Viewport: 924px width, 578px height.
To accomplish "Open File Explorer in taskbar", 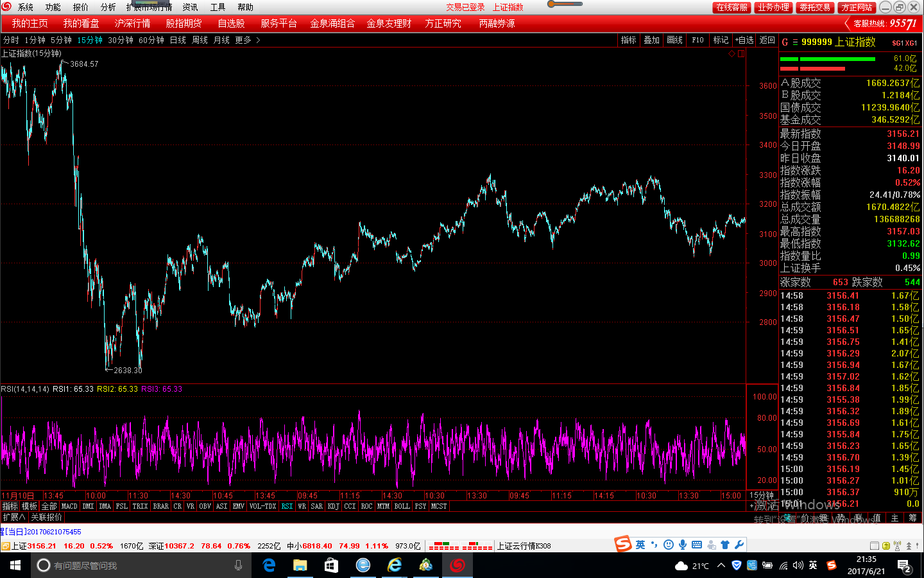I will [x=300, y=565].
